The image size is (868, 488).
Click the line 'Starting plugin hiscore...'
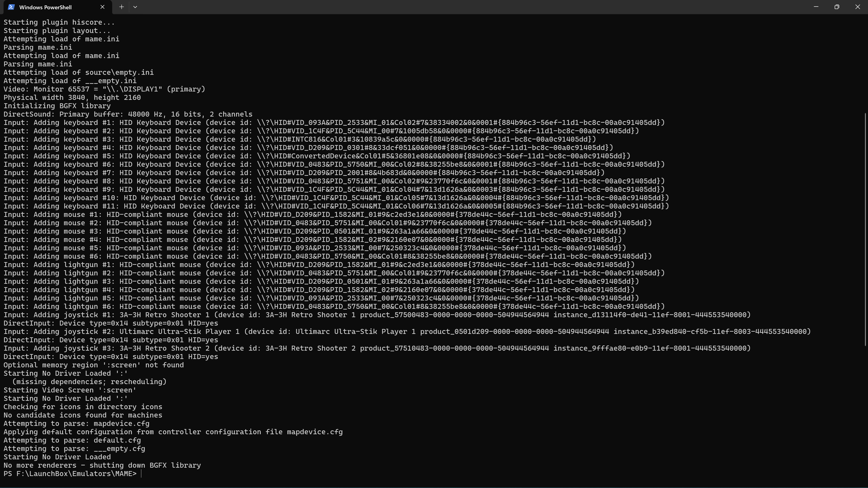coord(59,22)
